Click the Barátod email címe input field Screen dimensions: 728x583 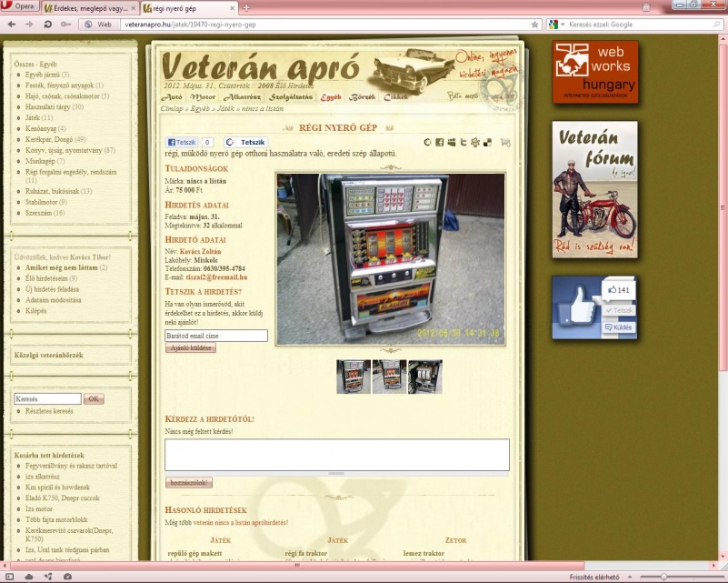click(216, 336)
